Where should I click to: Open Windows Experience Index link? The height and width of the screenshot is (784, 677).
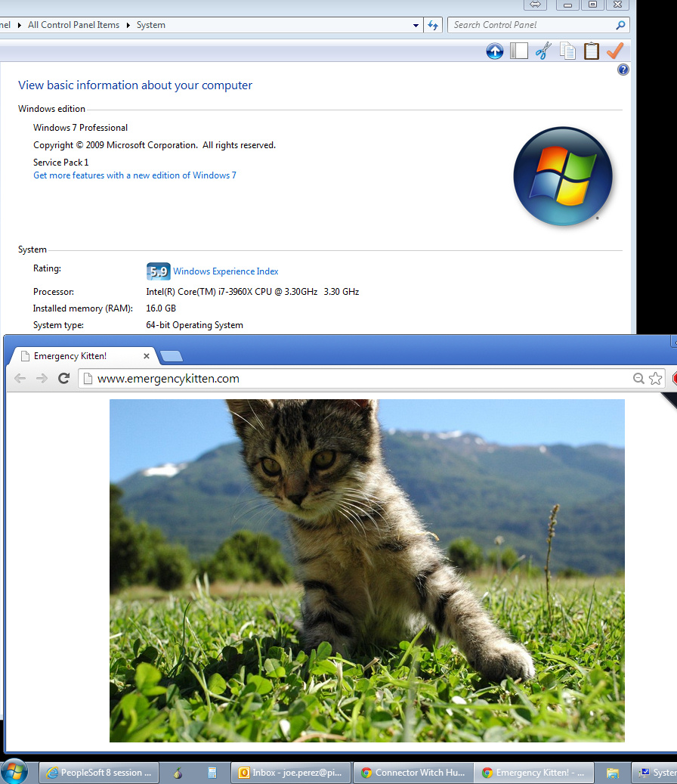226,271
